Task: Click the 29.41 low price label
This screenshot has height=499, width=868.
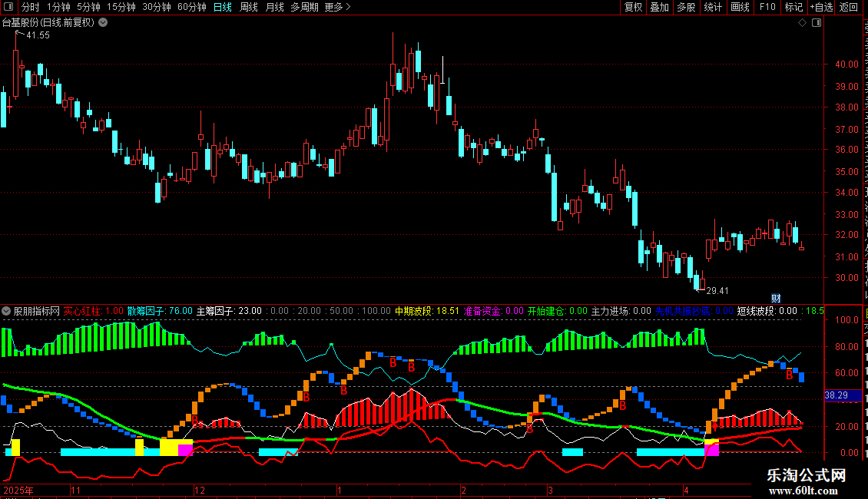Action: 717,290
